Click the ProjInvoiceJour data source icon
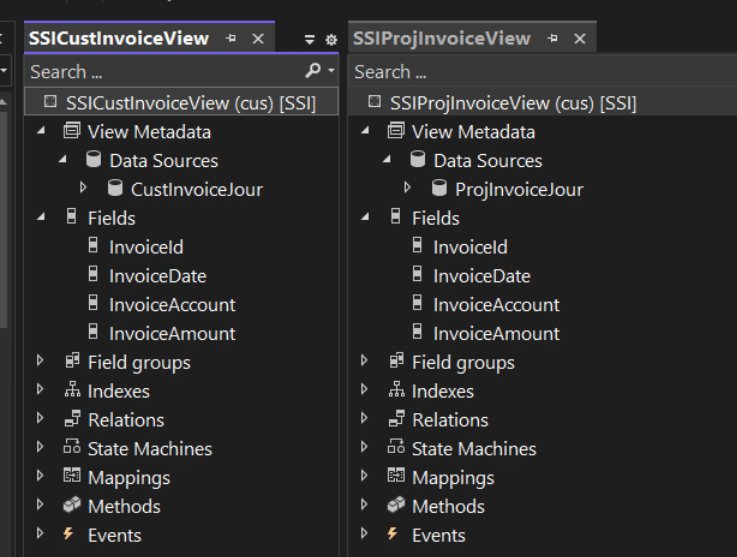 (x=439, y=189)
